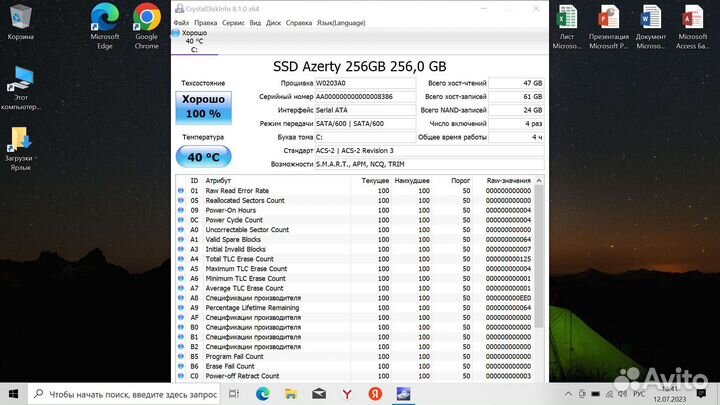Image resolution: width=720 pixels, height=405 pixels.
Task: Open the Word Документ Microsoft desktop file
Action: (x=651, y=27)
